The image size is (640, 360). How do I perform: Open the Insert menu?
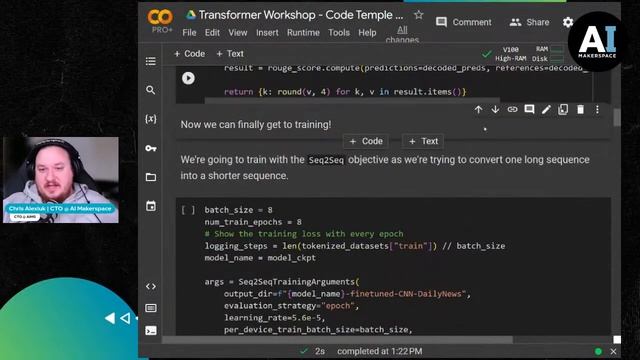pos(267,33)
